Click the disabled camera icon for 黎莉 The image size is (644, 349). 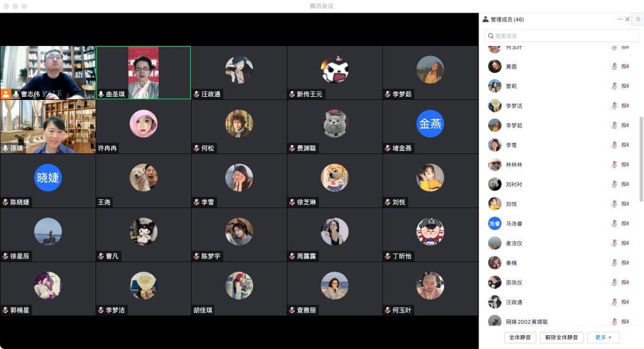625,86
